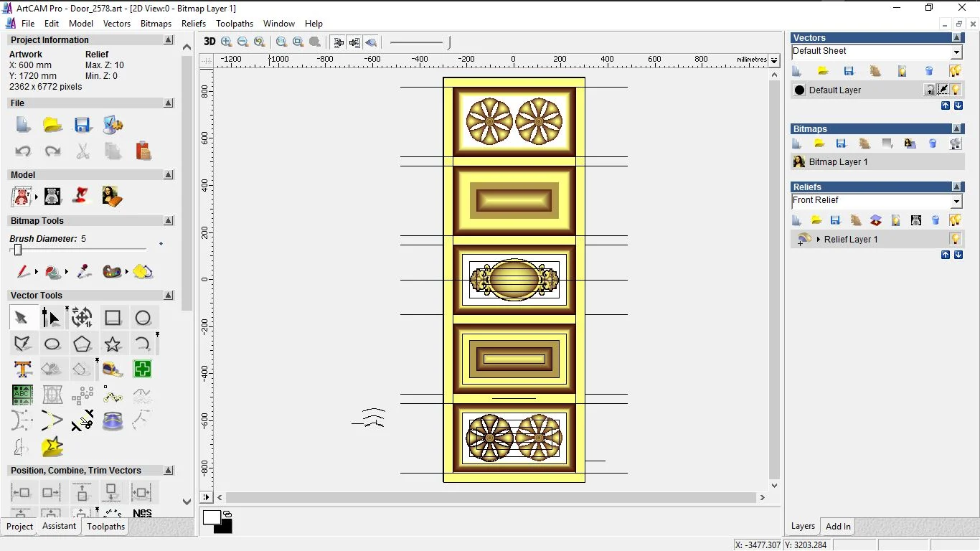Viewport: 980px width, 551px height.
Task: Open the Front Relief dropdown
Action: 956,202
